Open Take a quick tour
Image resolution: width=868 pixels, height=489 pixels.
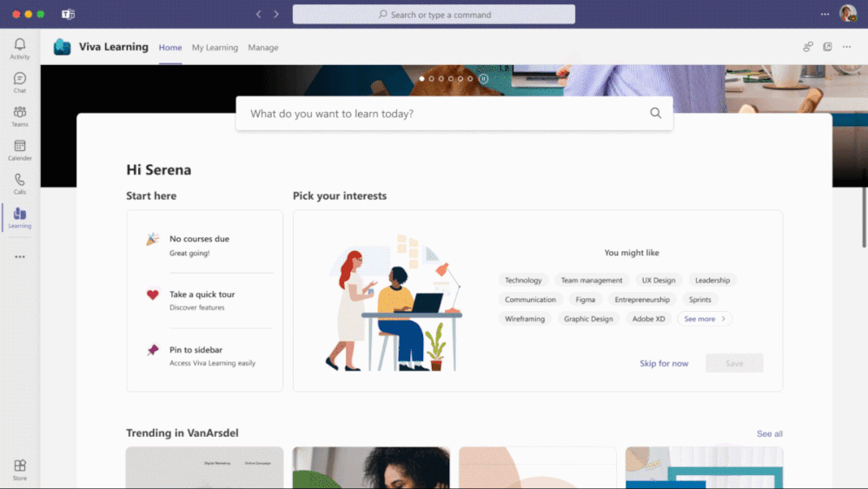click(x=210, y=301)
